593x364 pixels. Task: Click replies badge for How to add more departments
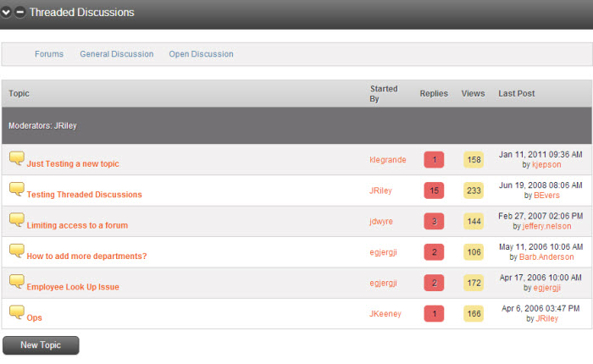(434, 252)
